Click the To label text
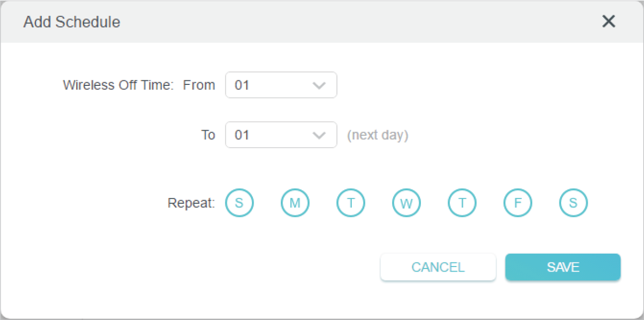Viewport: 644px width, 320px height. click(x=208, y=135)
